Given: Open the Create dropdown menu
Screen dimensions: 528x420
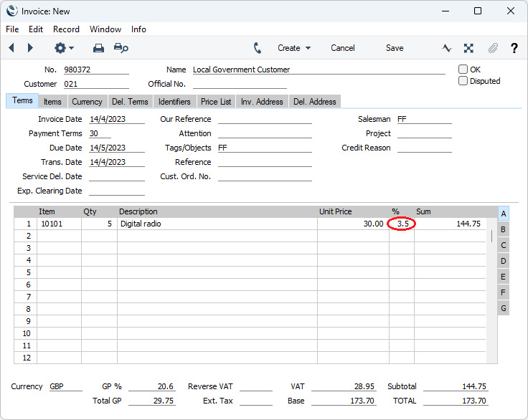Looking at the screenshot, I should click(294, 48).
